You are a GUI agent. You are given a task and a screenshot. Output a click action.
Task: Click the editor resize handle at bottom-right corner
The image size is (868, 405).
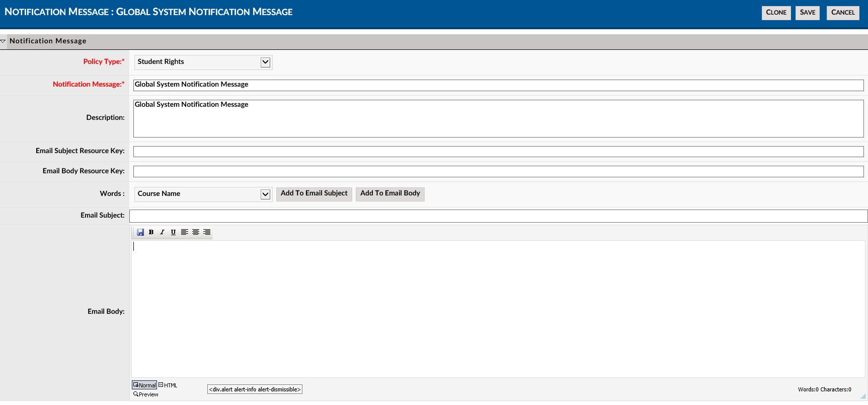(x=863, y=396)
